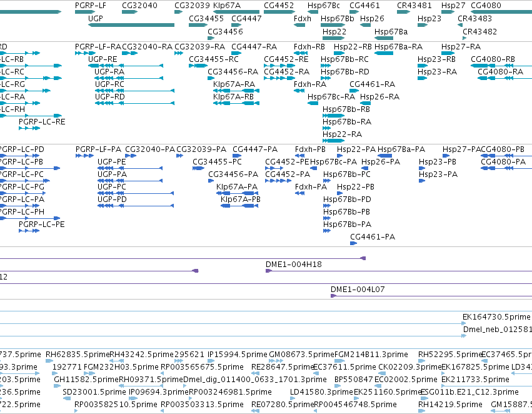This screenshot has width=532, height=414.
Task: Click the RP003503313.5prime EST label
Action: pos(202,405)
